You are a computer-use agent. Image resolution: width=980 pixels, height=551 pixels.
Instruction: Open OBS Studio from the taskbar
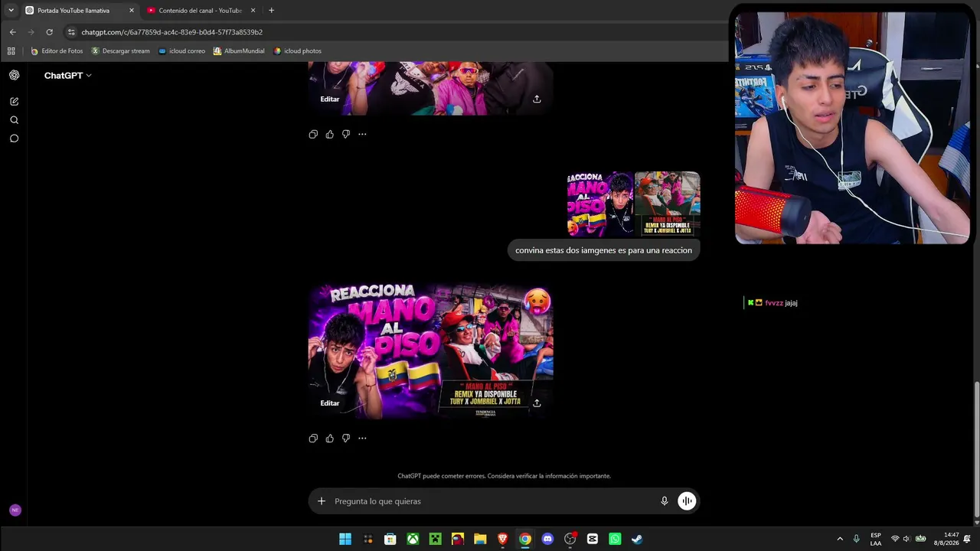(570, 539)
